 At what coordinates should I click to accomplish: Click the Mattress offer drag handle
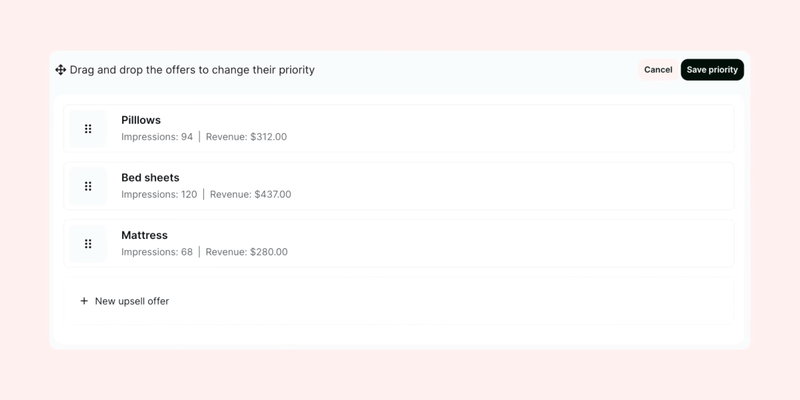click(x=88, y=244)
